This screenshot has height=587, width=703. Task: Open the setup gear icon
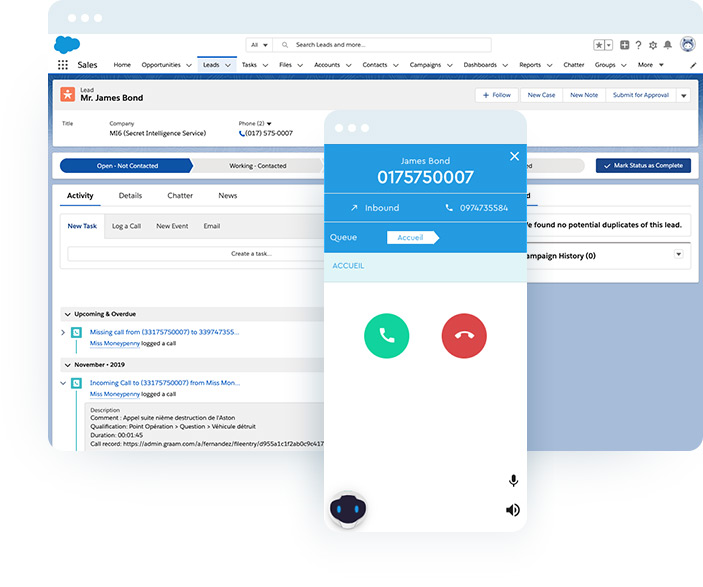coord(653,45)
